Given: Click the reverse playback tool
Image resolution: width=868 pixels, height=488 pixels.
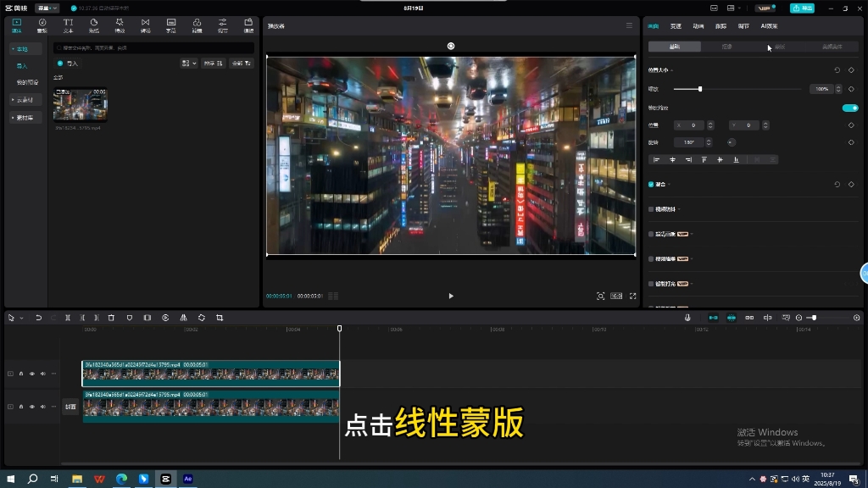Looking at the screenshot, I should tap(165, 318).
